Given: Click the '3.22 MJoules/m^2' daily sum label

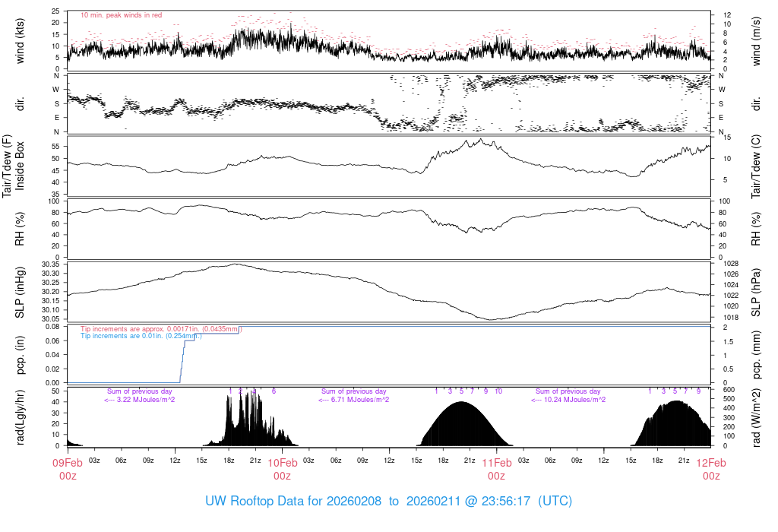Looking at the screenshot, I should click(x=140, y=400).
